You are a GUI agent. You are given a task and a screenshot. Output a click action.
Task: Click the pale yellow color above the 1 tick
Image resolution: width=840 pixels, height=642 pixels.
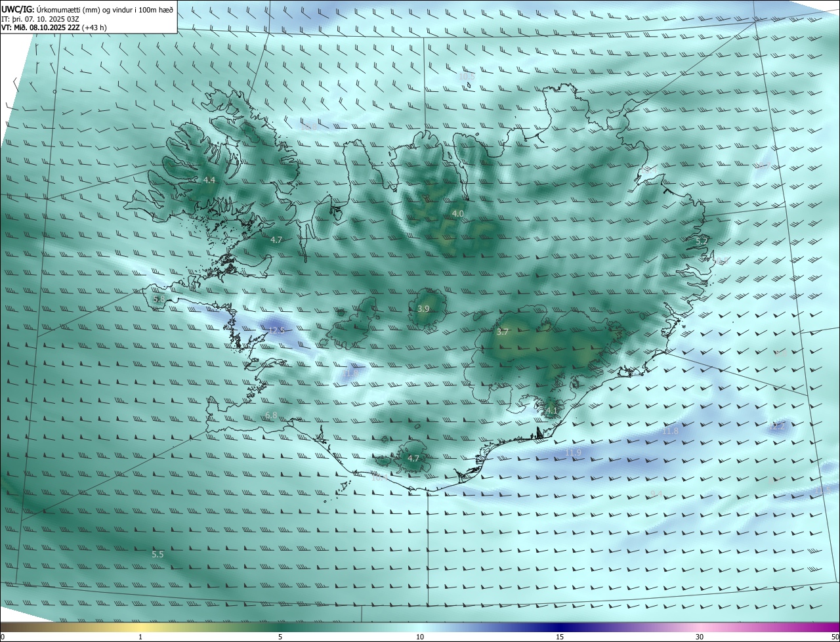(x=140, y=627)
